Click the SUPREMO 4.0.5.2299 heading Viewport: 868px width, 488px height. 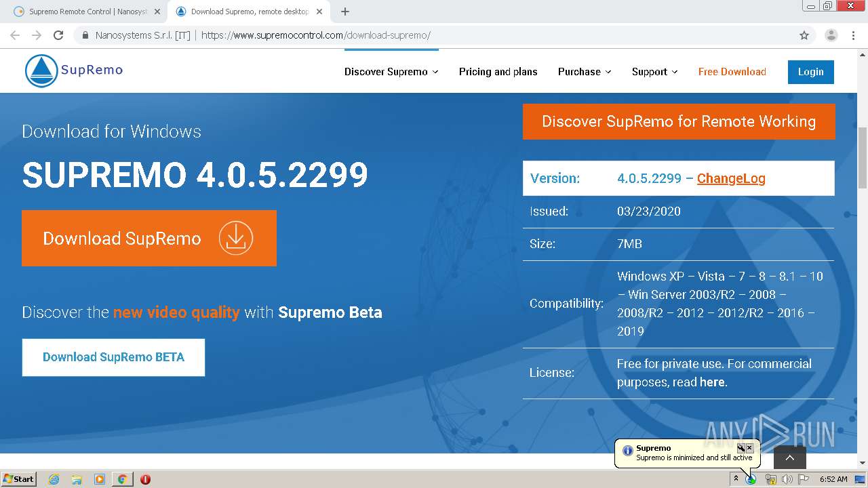point(195,176)
